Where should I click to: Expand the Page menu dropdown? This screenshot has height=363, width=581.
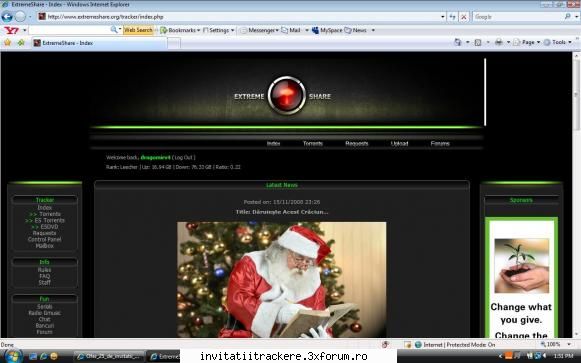tap(527, 42)
